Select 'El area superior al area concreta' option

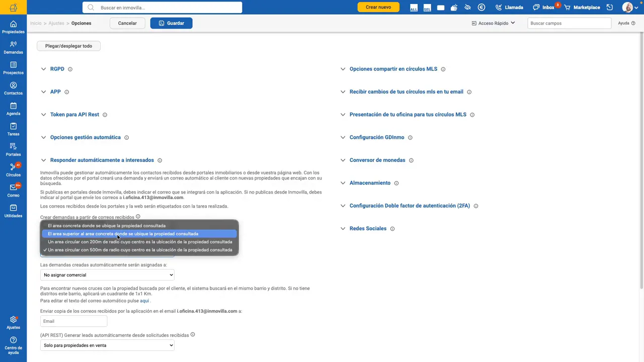coord(139,234)
